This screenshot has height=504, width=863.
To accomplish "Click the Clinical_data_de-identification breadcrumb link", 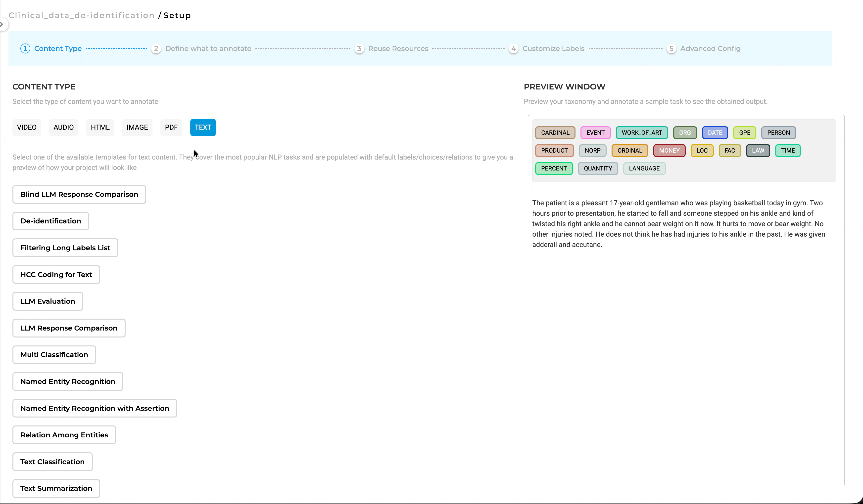I will tap(82, 15).
